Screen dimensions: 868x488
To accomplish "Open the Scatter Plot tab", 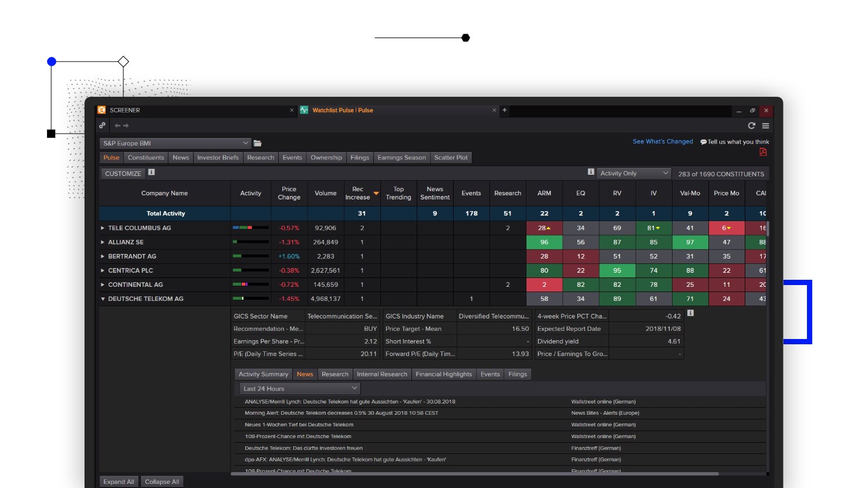I will pos(451,157).
